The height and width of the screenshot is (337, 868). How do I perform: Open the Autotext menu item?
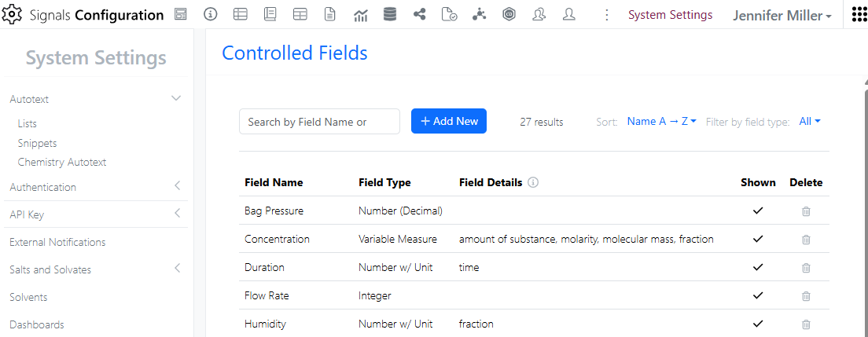coord(29,100)
